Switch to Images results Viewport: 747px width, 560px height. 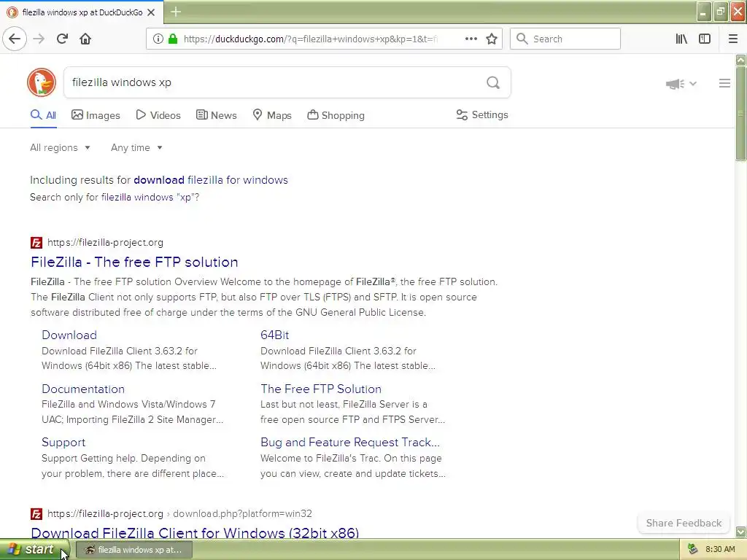pos(96,115)
